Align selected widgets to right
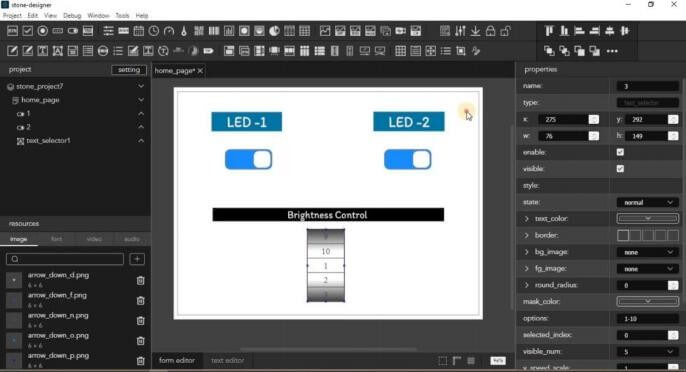Image resolution: width=686 pixels, height=372 pixels. (x=595, y=31)
